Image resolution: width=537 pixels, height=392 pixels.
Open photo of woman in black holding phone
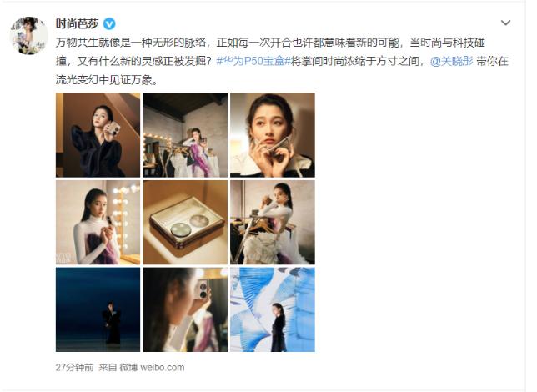click(98, 134)
